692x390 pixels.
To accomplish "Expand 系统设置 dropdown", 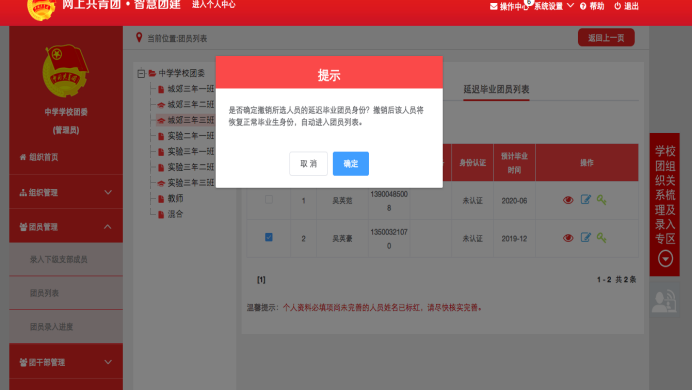I will 554,6.
